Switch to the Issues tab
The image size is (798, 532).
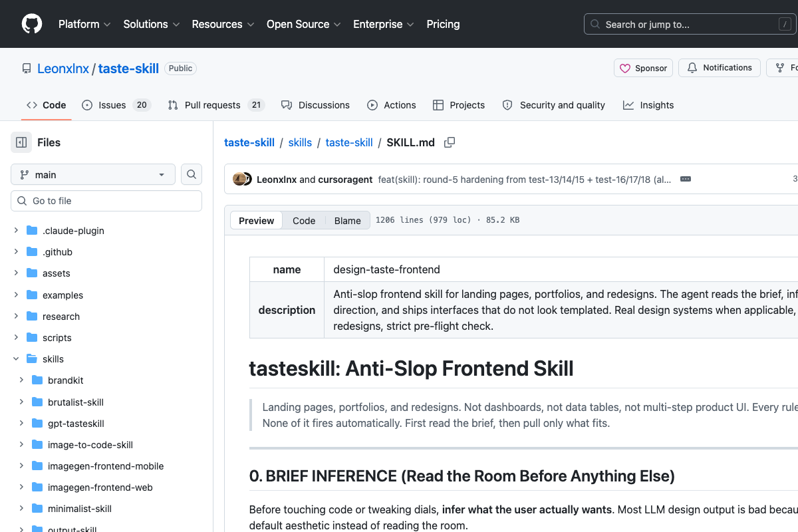coord(116,105)
